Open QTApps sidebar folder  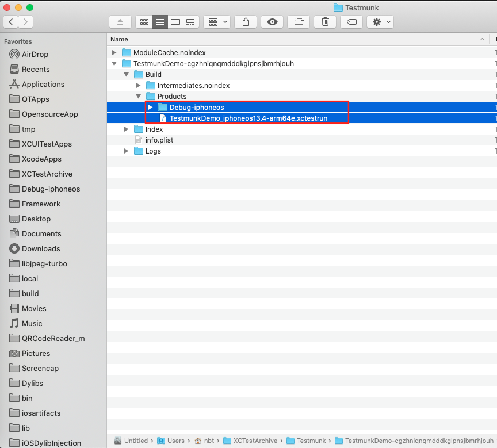(29, 99)
